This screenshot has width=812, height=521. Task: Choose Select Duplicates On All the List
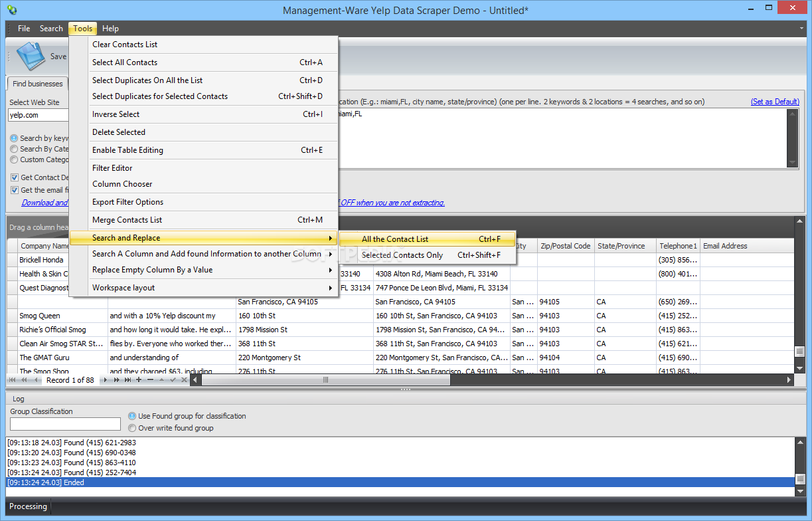[204, 80]
